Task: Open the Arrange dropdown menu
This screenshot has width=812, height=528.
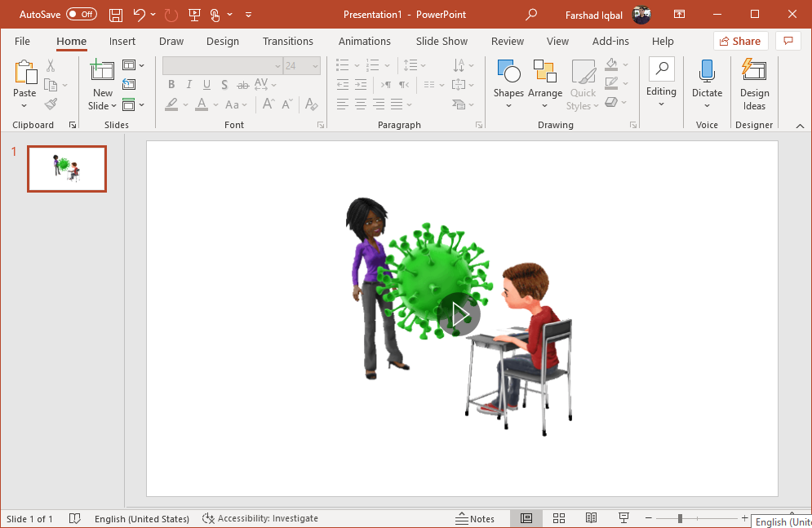Action: pyautogui.click(x=544, y=85)
